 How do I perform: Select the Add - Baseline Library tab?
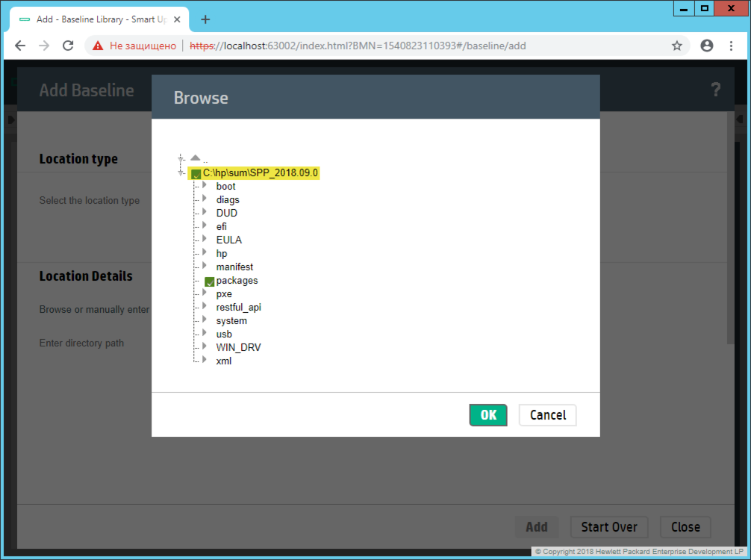click(99, 19)
